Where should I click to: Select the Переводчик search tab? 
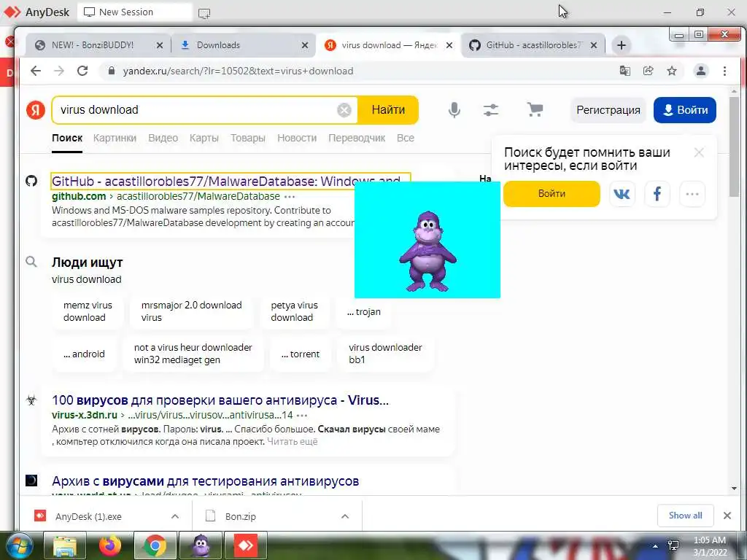(357, 138)
